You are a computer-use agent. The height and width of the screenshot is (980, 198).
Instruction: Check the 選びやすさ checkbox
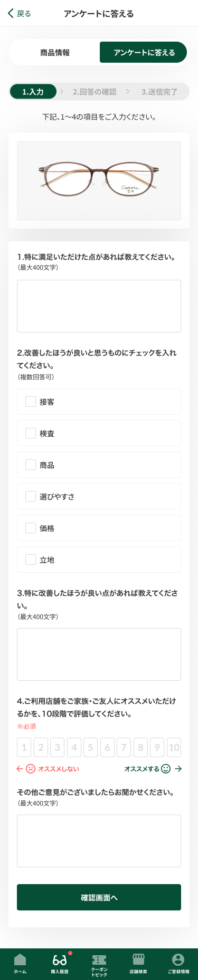pos(31,496)
